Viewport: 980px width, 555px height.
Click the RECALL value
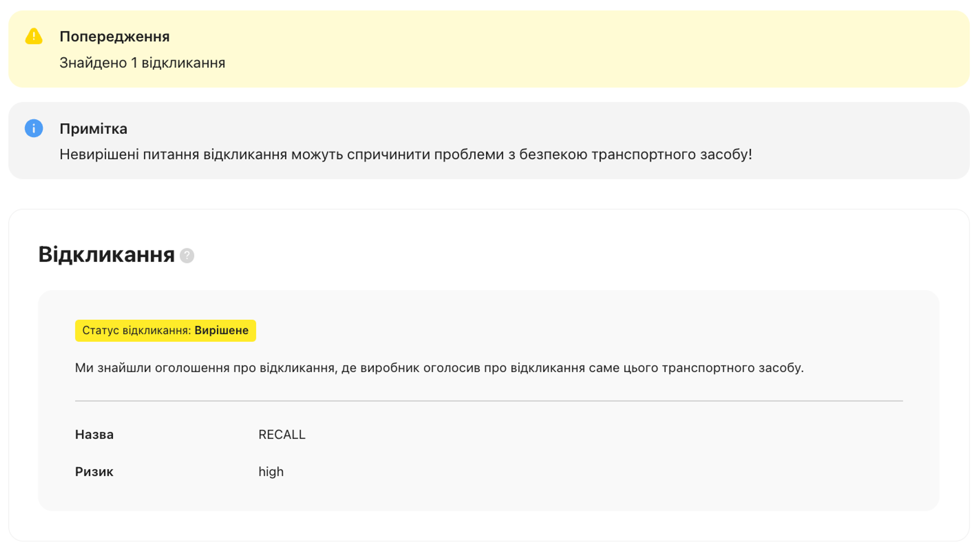coord(282,434)
